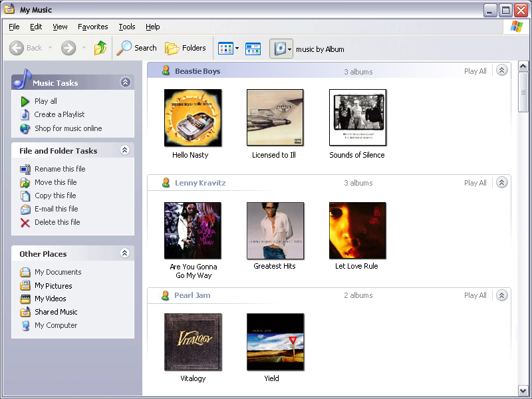This screenshot has height=399, width=532.
Task: Click the Windows flag logo
Action: pyautogui.click(x=517, y=27)
